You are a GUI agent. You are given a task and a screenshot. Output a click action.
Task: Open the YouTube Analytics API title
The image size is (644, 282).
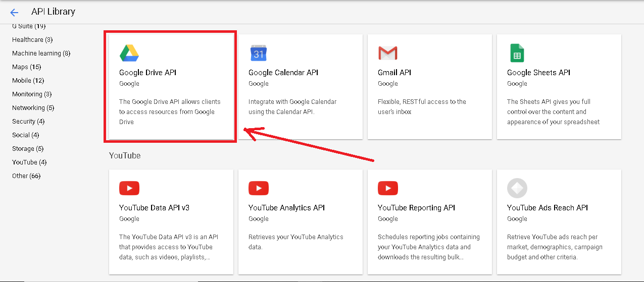286,208
